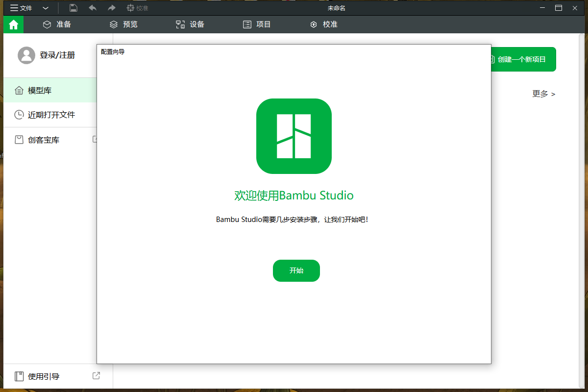Open the 文件 hamburger menu

(21, 8)
